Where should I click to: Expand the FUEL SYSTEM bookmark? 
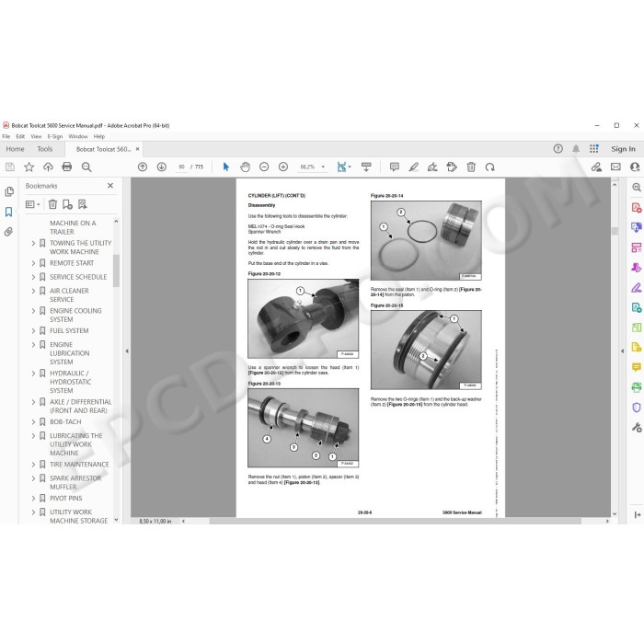coord(34,330)
